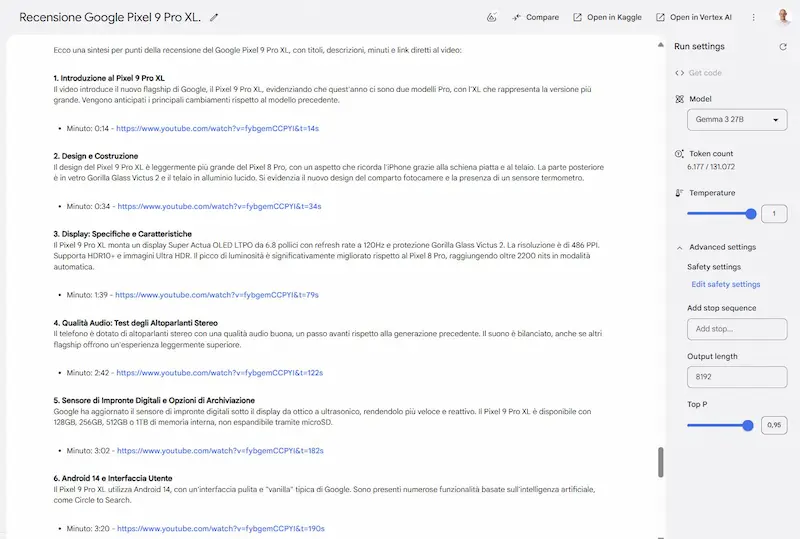Viewport: 800px width, 539px height.
Task: Open in Vertex AI
Action: click(694, 17)
